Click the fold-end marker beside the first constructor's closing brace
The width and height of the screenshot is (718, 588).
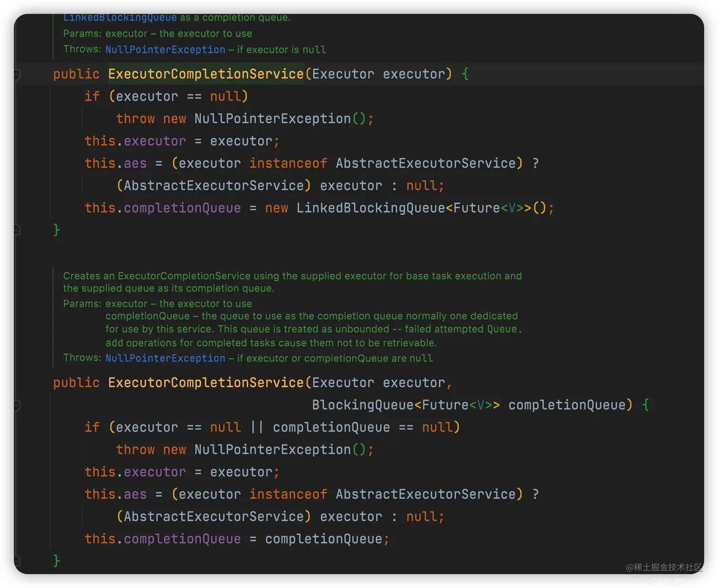point(17,230)
